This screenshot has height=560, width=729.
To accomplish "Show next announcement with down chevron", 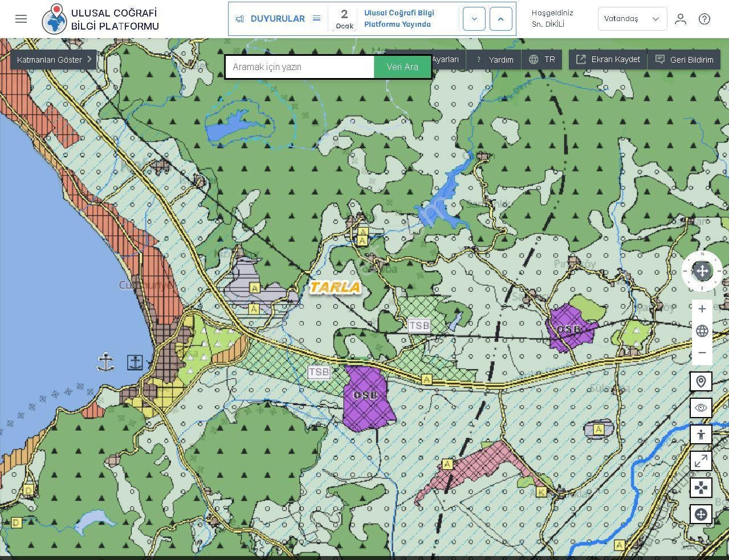I will 474,19.
